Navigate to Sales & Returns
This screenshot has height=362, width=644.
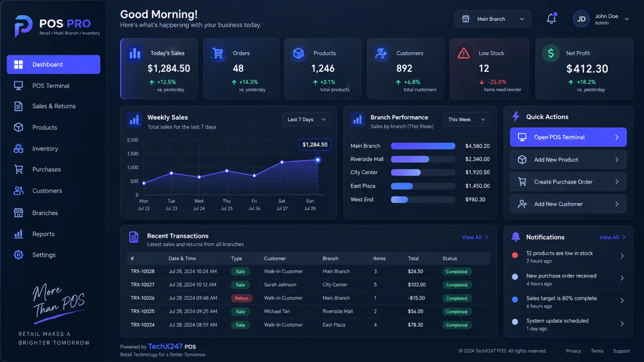tap(53, 106)
